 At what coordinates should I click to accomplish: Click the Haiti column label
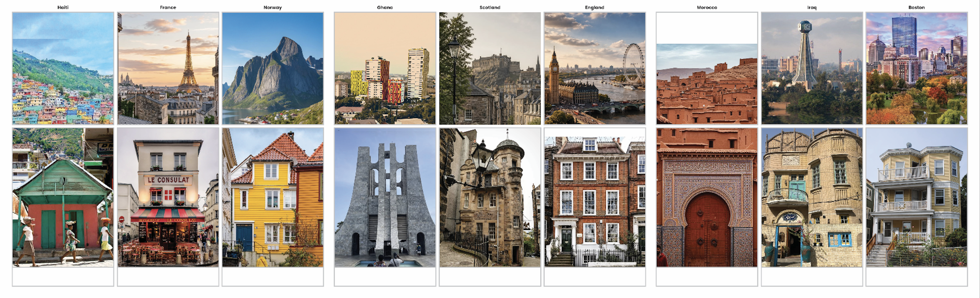pos(63,7)
